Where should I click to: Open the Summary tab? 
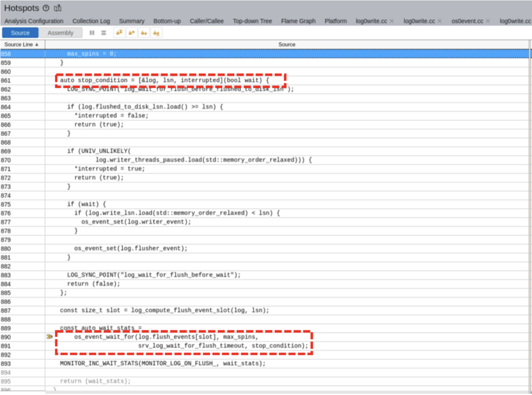click(131, 21)
